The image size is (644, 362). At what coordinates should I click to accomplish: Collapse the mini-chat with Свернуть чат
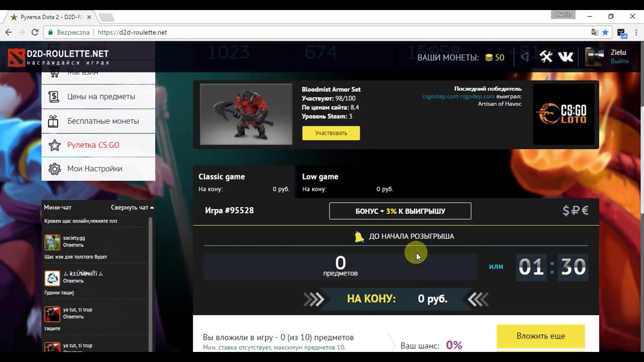[132, 207]
